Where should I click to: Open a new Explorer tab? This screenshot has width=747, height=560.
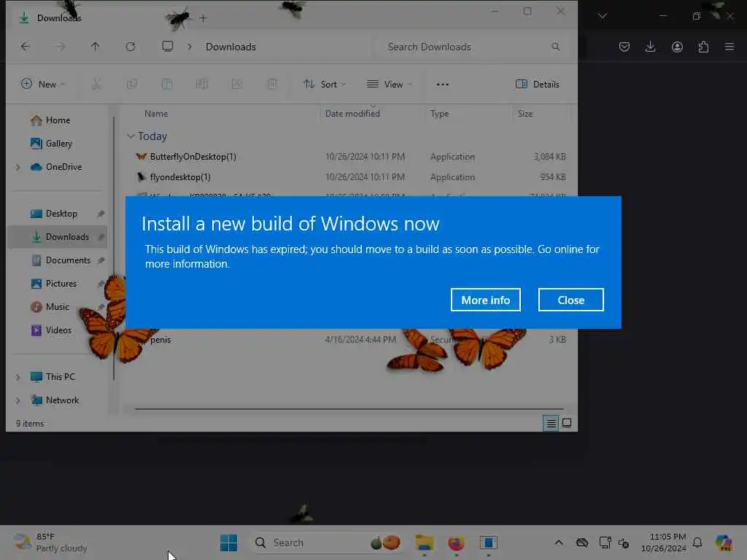pos(203,18)
